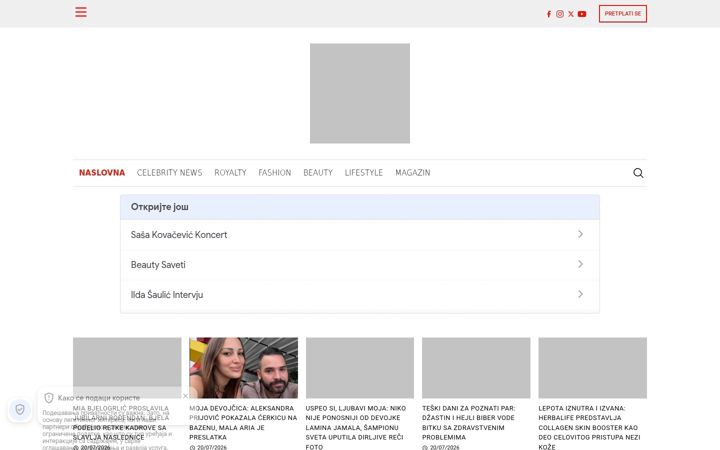This screenshot has height=450, width=720.
Task: Close the privacy notice popup
Action: click(x=186, y=396)
